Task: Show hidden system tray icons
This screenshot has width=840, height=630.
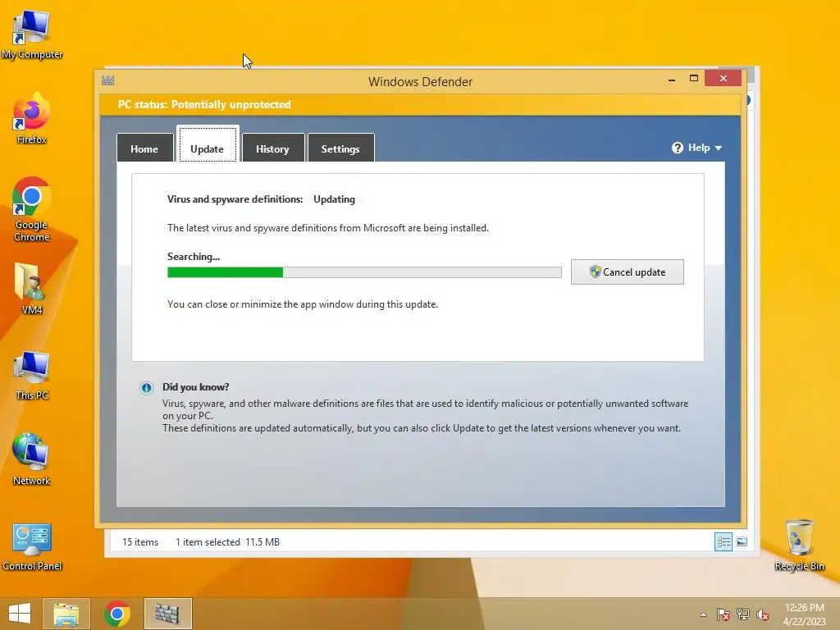Action: point(703,614)
